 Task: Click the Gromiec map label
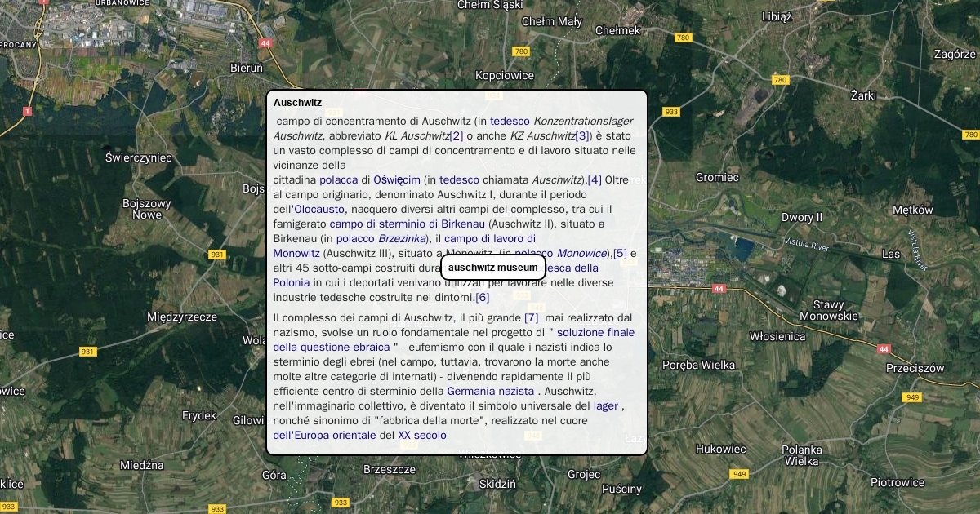tap(717, 177)
